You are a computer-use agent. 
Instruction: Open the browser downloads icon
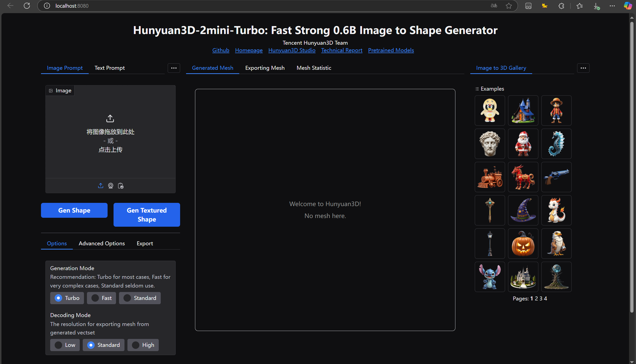596,6
